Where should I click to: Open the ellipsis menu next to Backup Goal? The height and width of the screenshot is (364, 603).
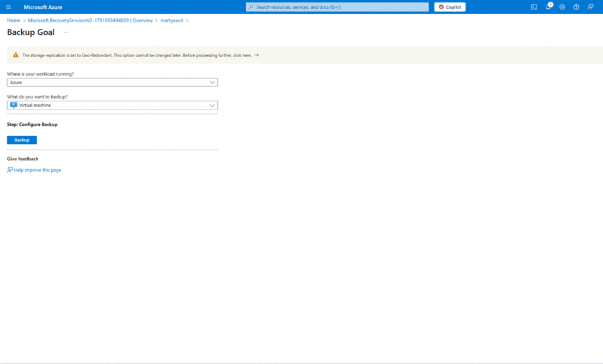click(66, 32)
